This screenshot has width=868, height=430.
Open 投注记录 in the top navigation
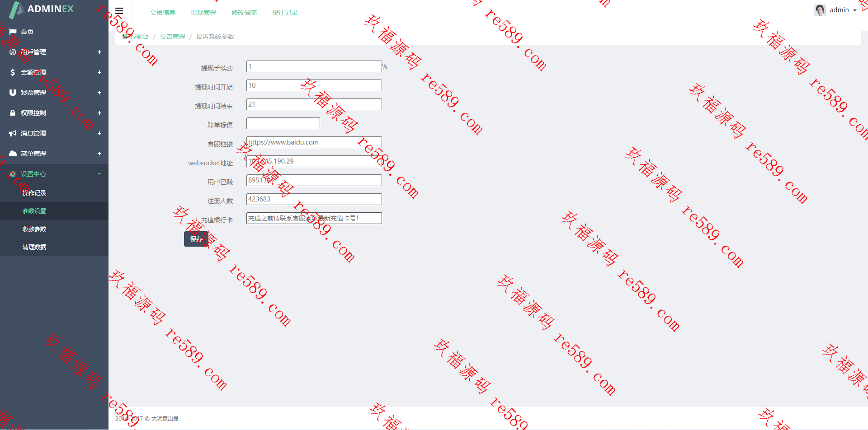coord(285,13)
